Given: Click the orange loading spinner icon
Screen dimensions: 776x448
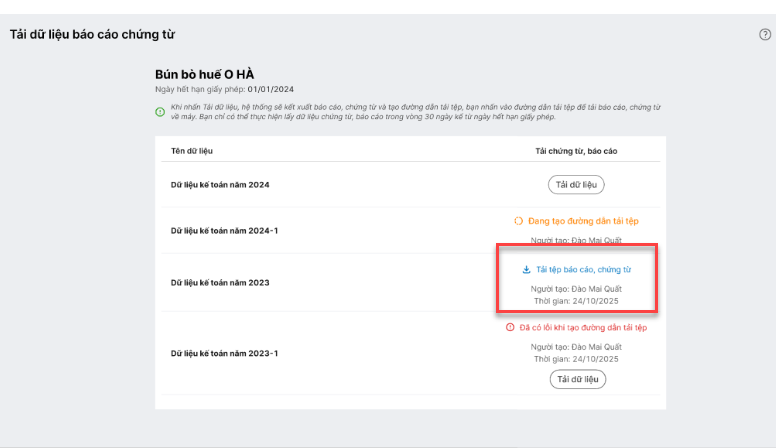Looking at the screenshot, I should (x=518, y=220).
